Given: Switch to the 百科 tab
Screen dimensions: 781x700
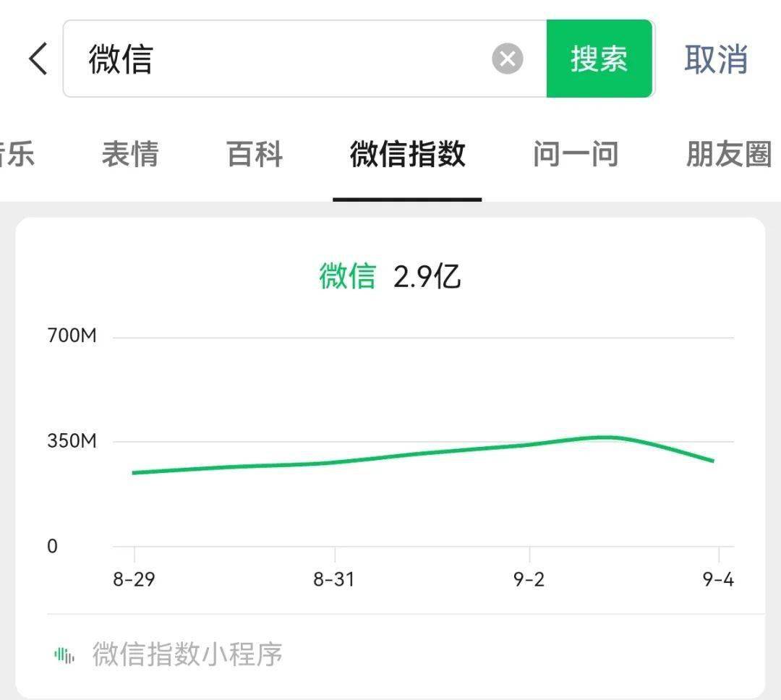Looking at the screenshot, I should 255,153.
